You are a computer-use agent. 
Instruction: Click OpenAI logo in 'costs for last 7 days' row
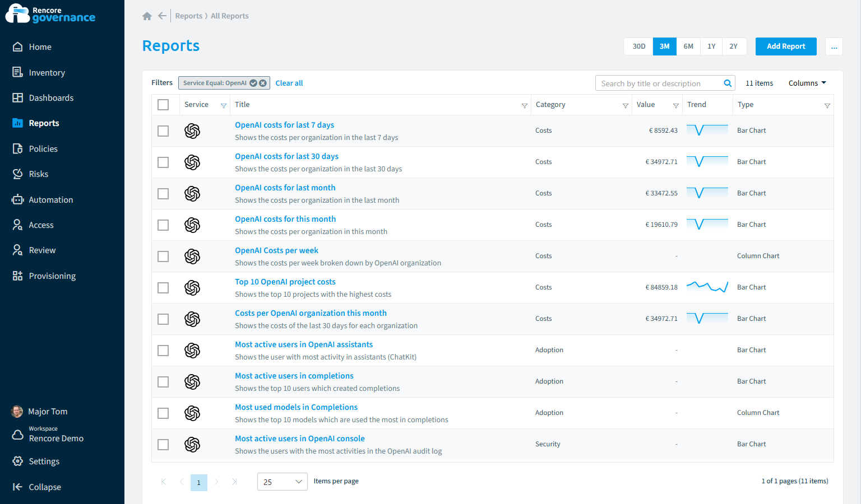point(192,131)
